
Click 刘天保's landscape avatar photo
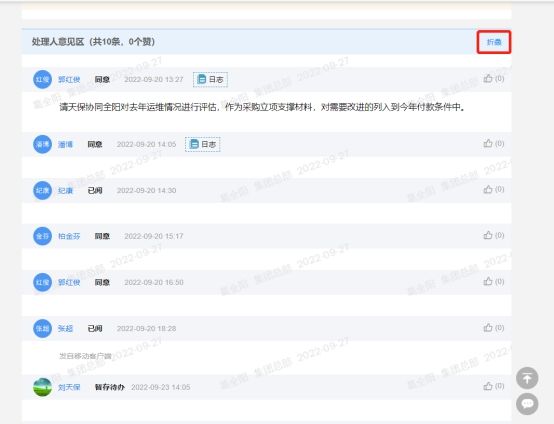42,387
